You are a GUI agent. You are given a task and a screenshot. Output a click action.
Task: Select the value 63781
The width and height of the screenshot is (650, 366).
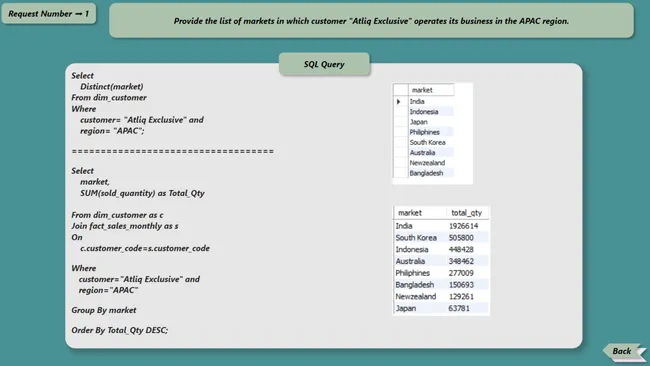[459, 308]
